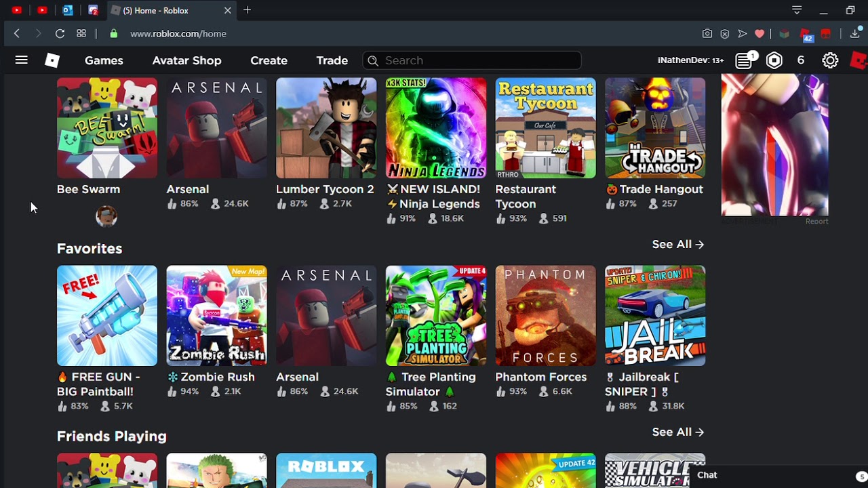
Task: Open the browser tab list menu icon
Action: 797,10
